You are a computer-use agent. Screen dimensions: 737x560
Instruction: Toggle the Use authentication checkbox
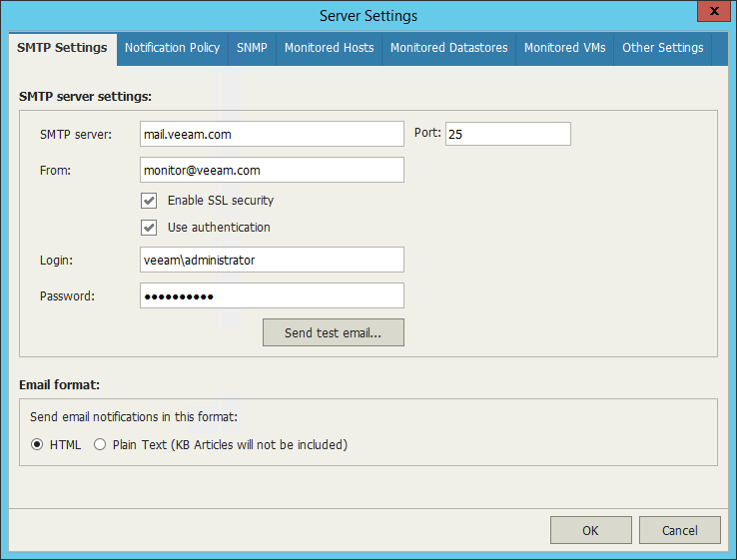150,228
